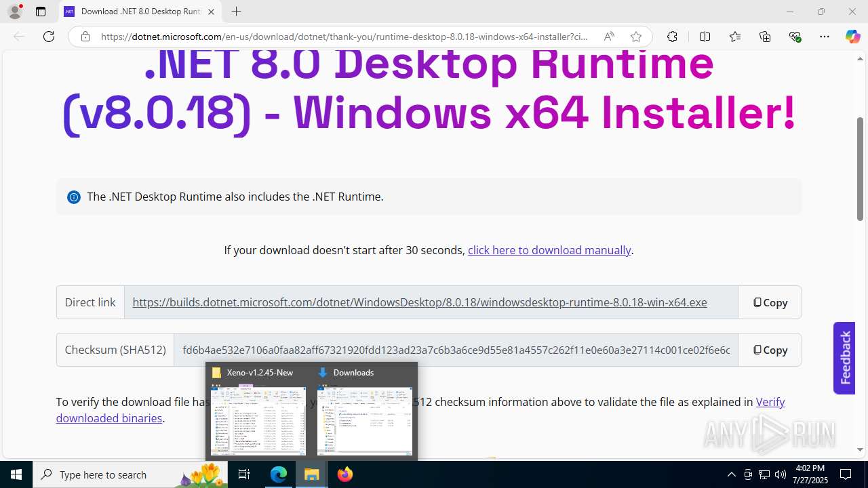Image resolution: width=868 pixels, height=488 pixels.
Task: Go back to previous page
Action: tap(19, 37)
